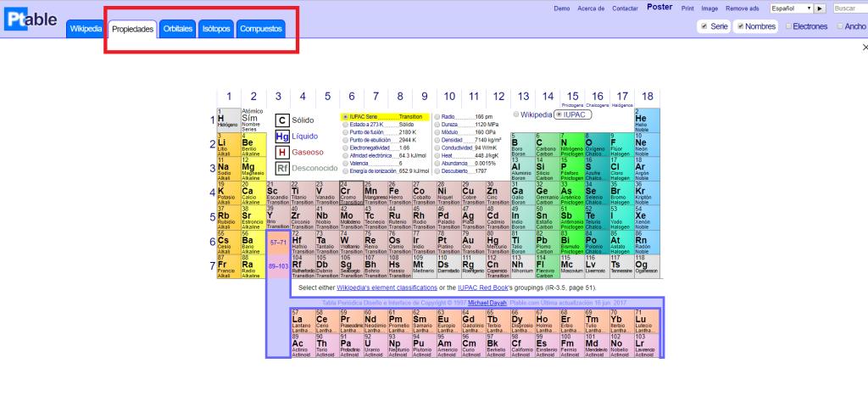The width and height of the screenshot is (868, 419).
Task: Select the Desconocido state icon Rf
Action: tap(282, 169)
